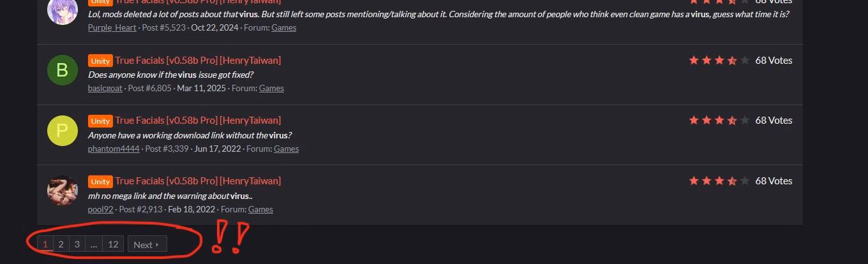Click Unity tag on pool92's result
868x264 pixels.
pyautogui.click(x=100, y=181)
